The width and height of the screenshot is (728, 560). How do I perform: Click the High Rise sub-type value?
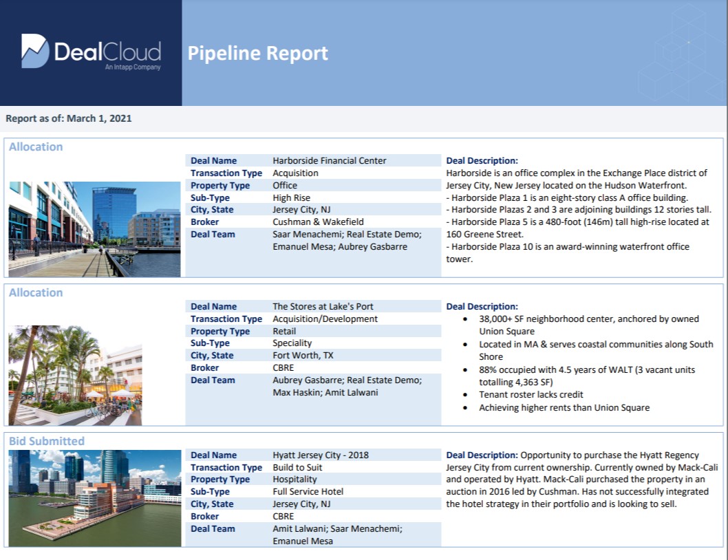pyautogui.click(x=291, y=197)
